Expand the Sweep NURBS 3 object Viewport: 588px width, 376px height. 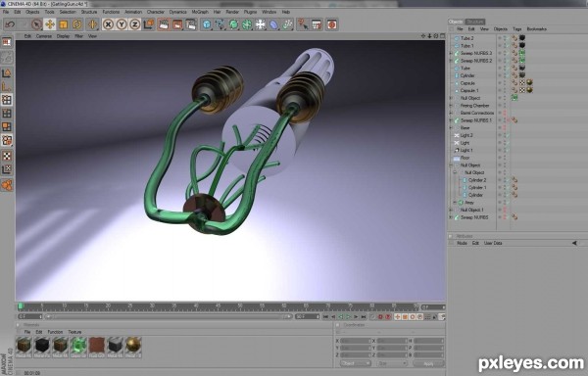tap(451, 53)
